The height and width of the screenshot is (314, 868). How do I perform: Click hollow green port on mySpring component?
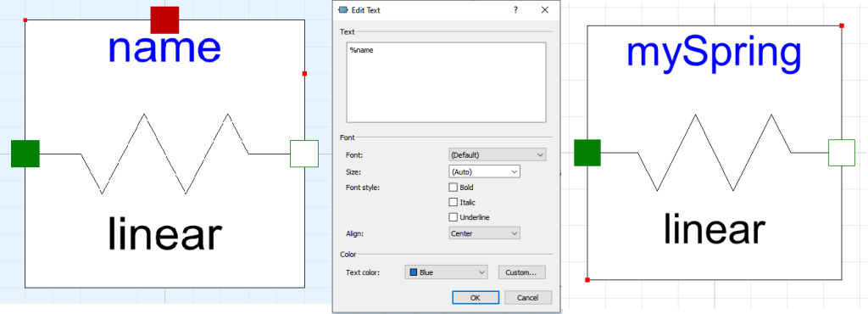[x=842, y=152]
